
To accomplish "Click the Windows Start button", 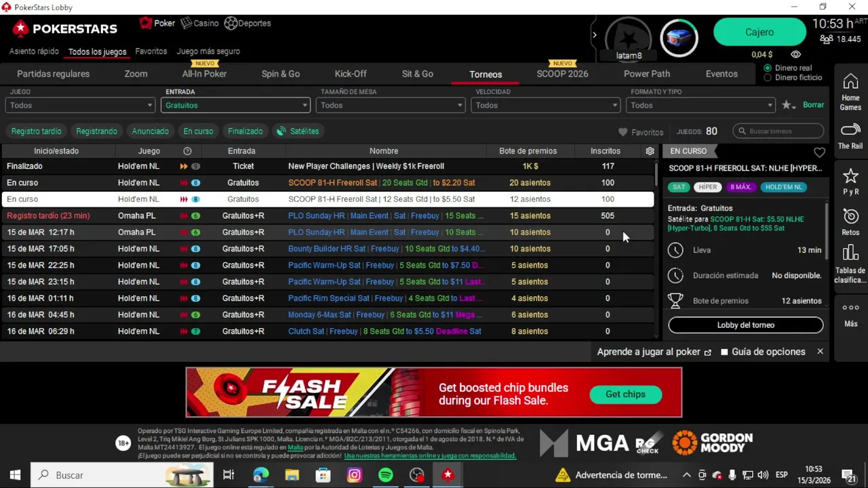I will pos(15,475).
